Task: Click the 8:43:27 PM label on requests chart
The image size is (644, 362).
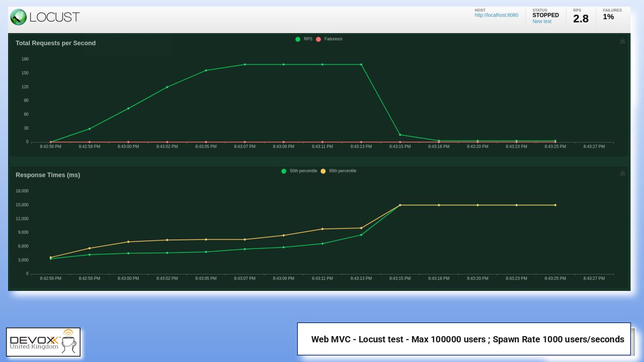Action: coord(594,147)
